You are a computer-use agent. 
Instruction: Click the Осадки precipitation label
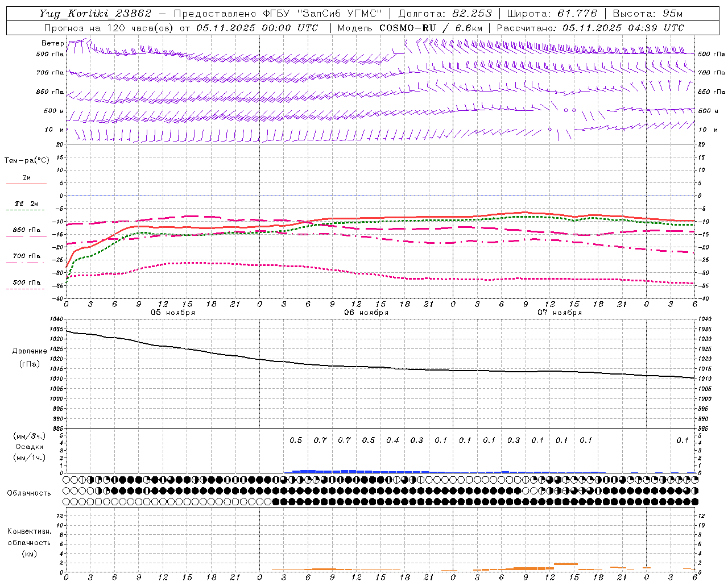(30, 447)
